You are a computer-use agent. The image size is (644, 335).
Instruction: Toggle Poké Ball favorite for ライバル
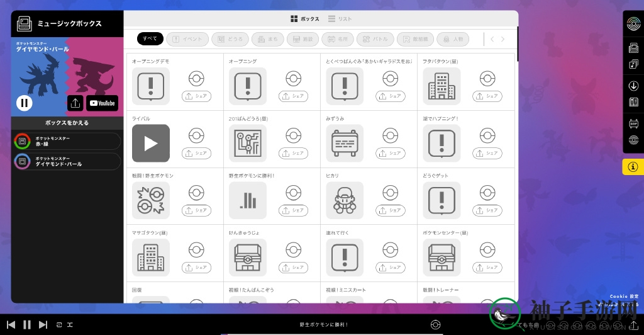196,135
